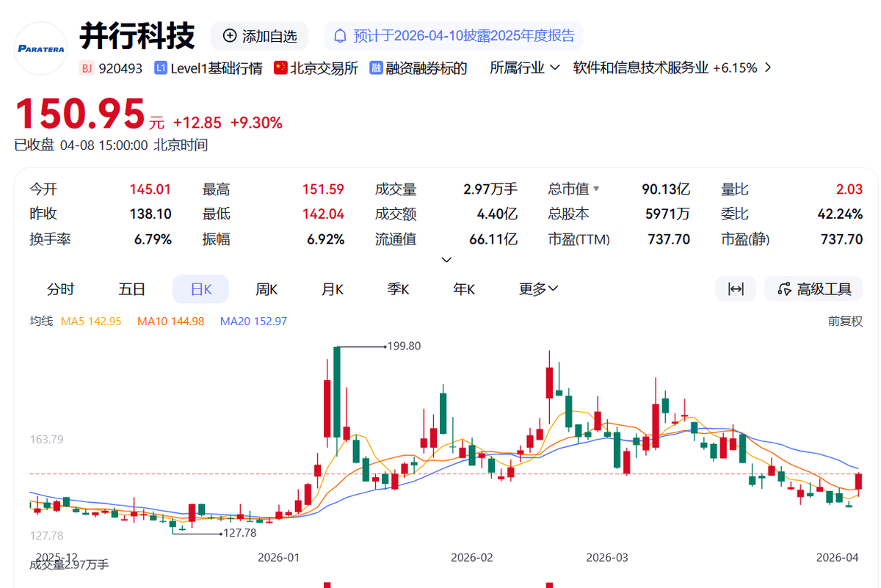Click the L1 Level1基础行情 badge icon
Viewport: 881px width, 588px height.
[x=161, y=68]
